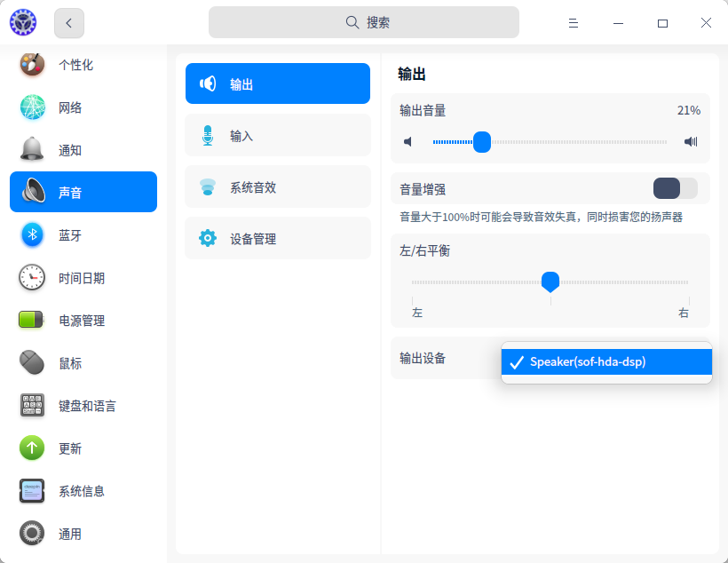728x563 pixels.
Task: Open the 蓝牙 Bluetooth icon
Action: tap(32, 234)
